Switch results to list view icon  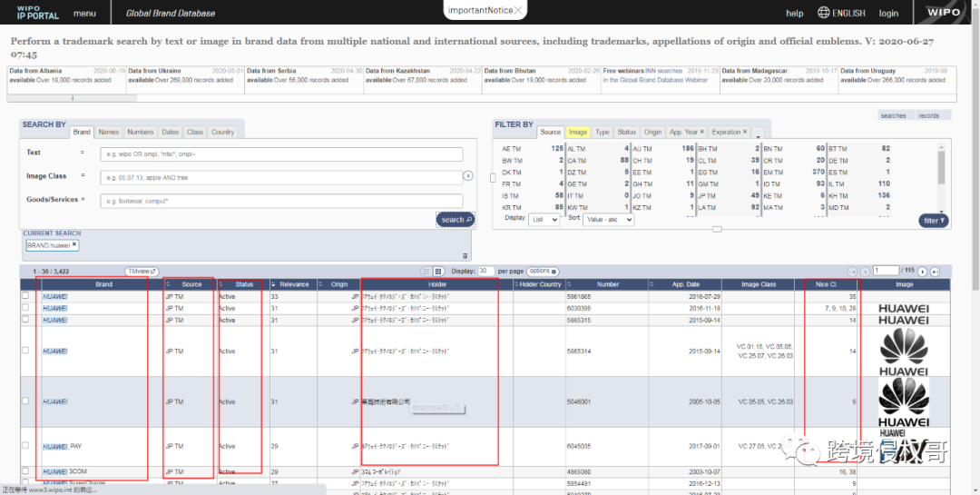[x=426, y=271]
